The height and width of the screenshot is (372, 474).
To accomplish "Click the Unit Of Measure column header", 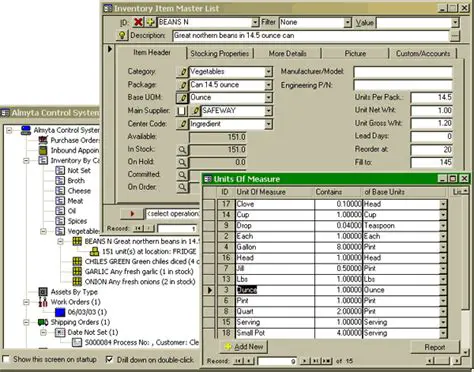I will (274, 192).
